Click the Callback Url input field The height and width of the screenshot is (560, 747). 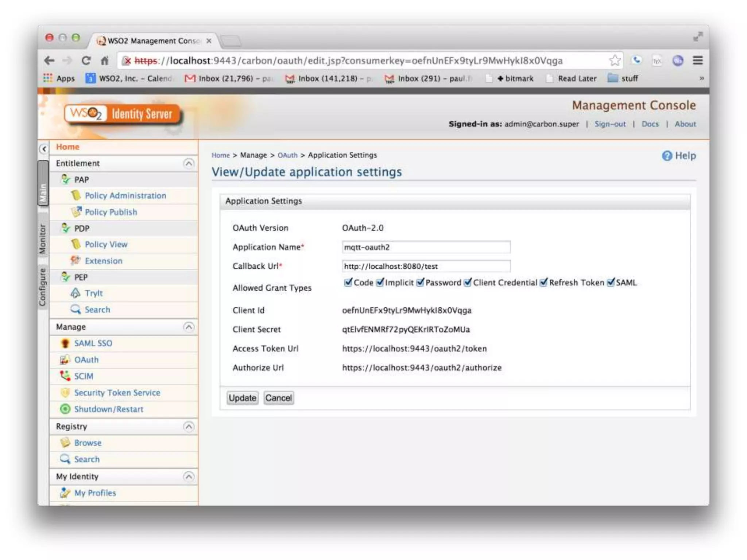pos(426,266)
